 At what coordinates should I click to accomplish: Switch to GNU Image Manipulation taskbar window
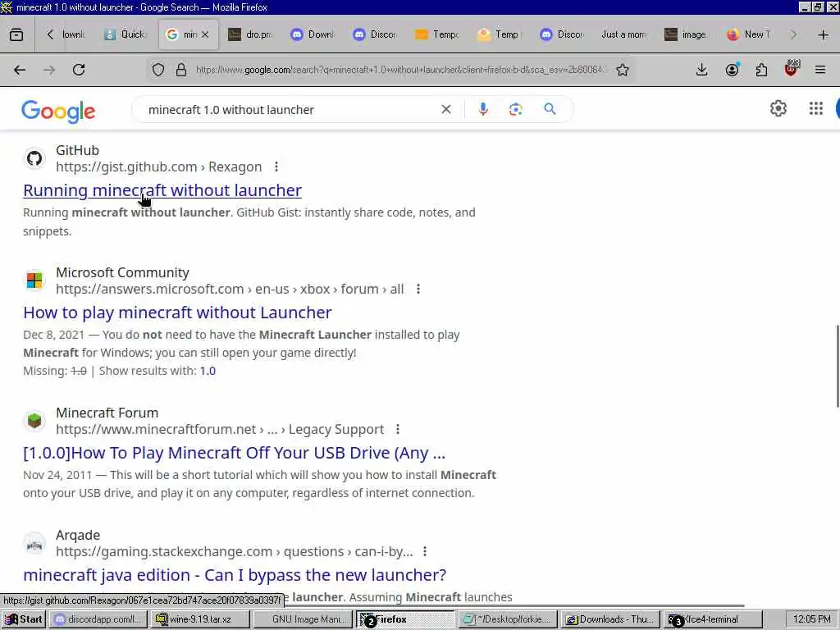302,619
